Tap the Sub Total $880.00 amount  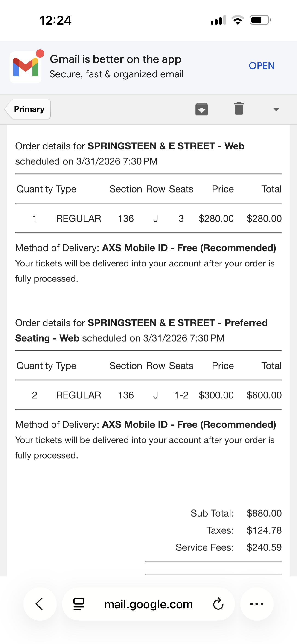click(x=264, y=513)
